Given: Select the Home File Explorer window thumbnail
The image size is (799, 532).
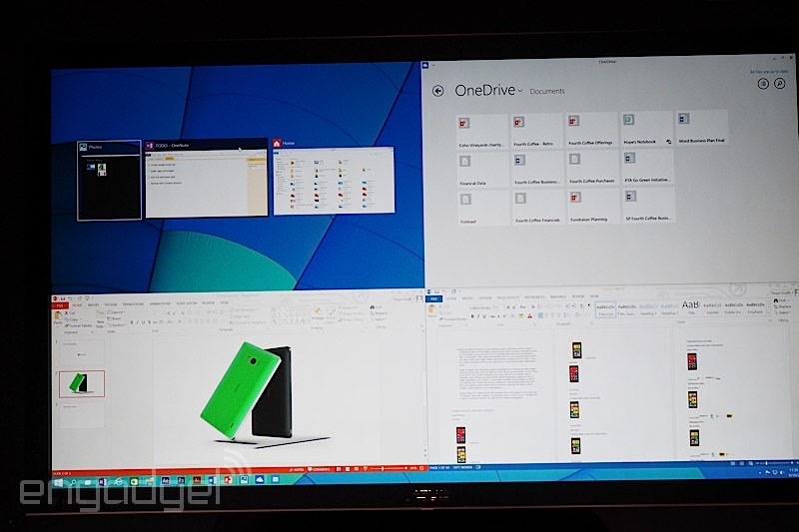Looking at the screenshot, I should (x=334, y=176).
